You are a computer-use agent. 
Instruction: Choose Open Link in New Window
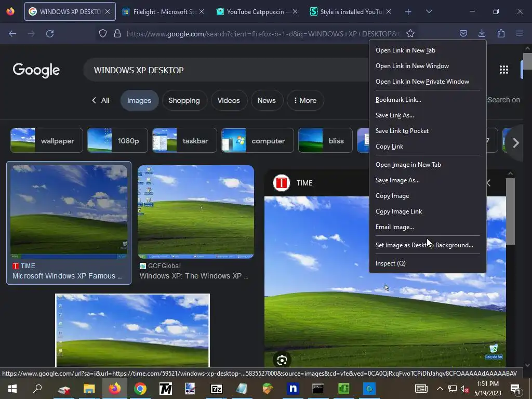tap(428, 66)
